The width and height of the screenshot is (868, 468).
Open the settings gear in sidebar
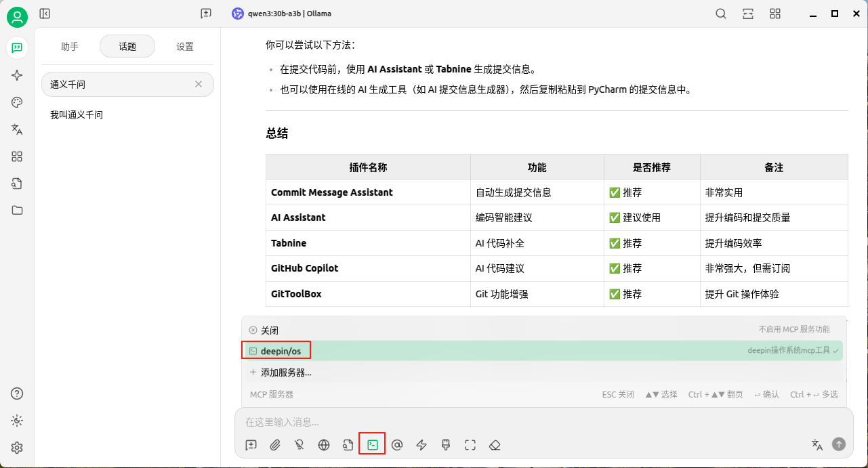pos(17,448)
